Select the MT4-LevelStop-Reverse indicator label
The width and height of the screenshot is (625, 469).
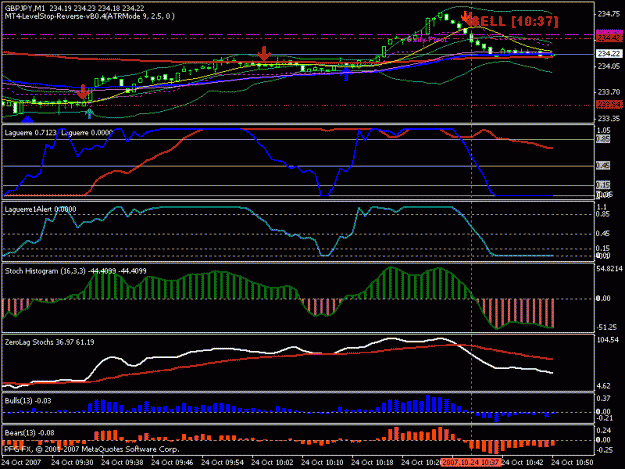[90, 16]
